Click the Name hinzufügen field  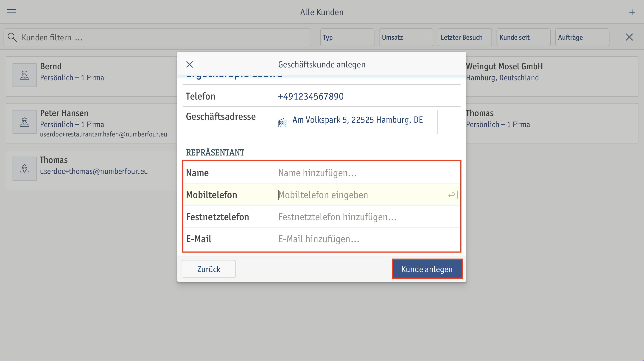(322, 173)
